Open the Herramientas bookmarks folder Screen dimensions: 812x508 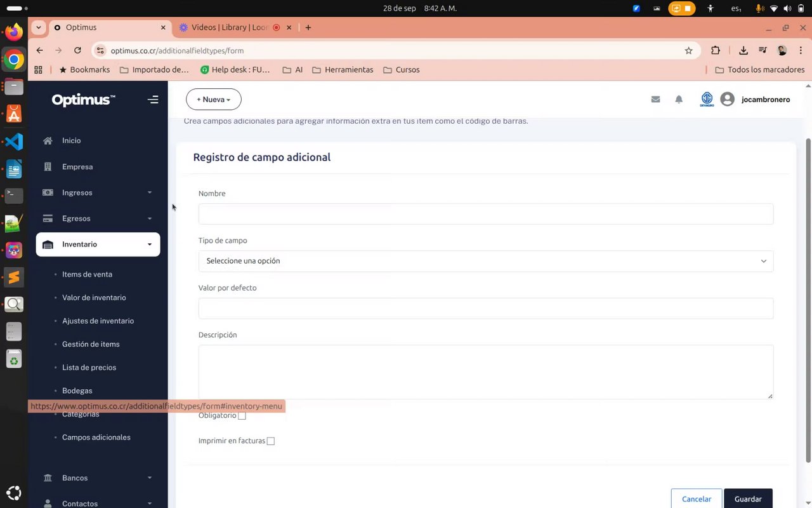pyautogui.click(x=343, y=70)
